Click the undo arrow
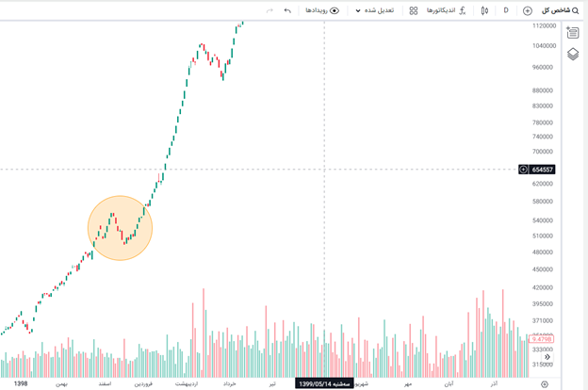This screenshot has width=588, height=390. (287, 10)
